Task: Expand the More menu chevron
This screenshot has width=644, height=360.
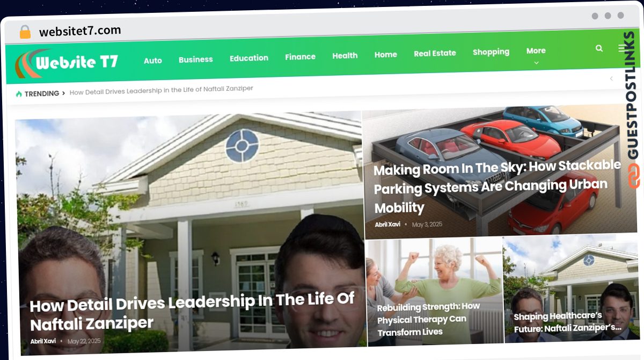Action: point(536,62)
